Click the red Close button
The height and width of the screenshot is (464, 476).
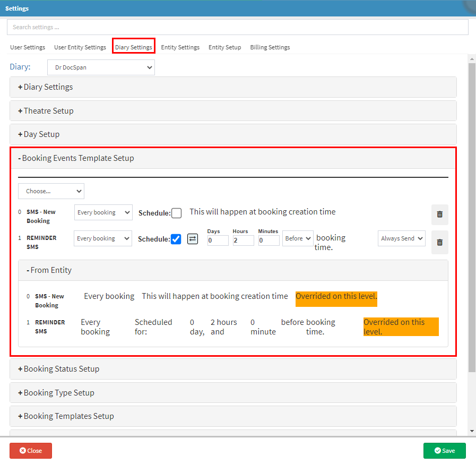(31, 451)
